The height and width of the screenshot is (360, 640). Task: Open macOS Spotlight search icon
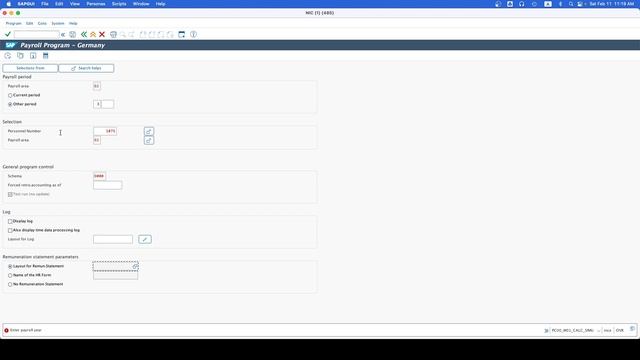[x=571, y=4]
